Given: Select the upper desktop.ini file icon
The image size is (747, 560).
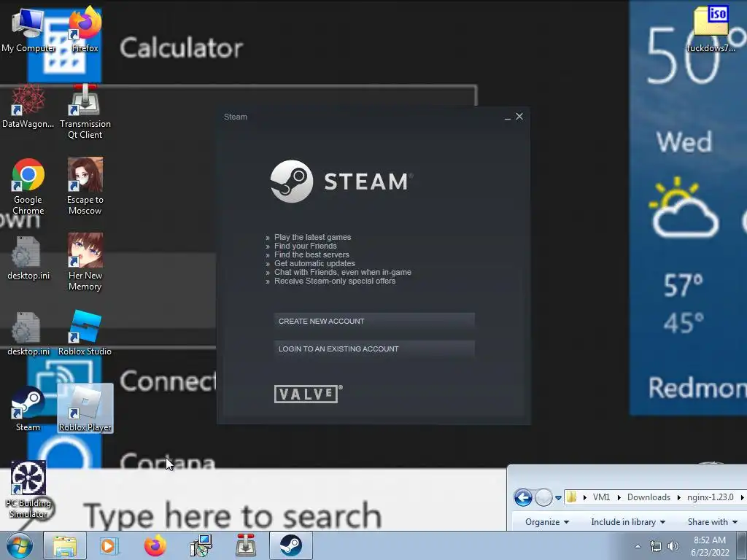Looking at the screenshot, I should tap(28, 258).
